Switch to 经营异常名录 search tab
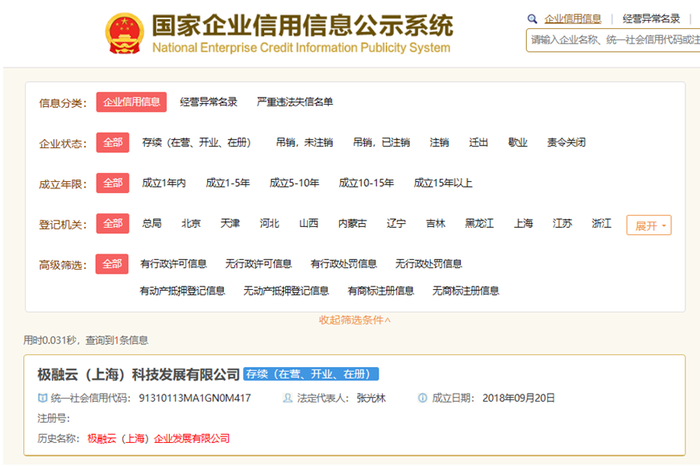 653,19
